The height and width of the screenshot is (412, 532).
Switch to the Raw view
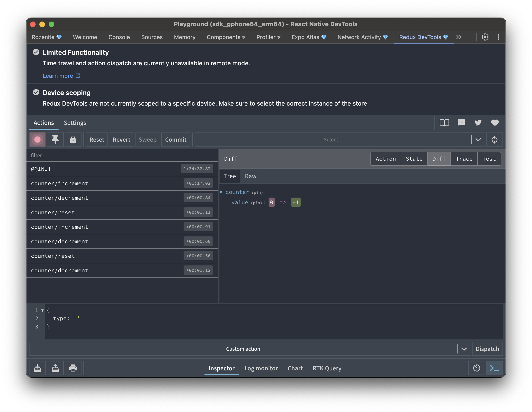point(250,176)
